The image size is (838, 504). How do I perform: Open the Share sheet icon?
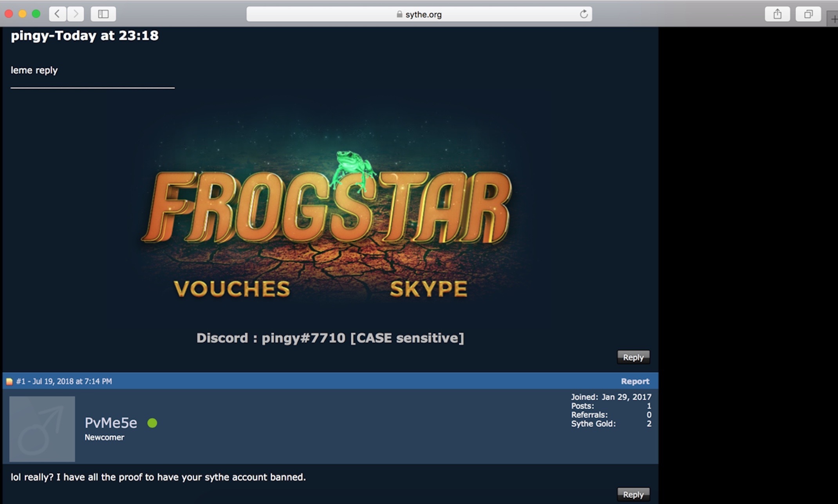pyautogui.click(x=777, y=14)
